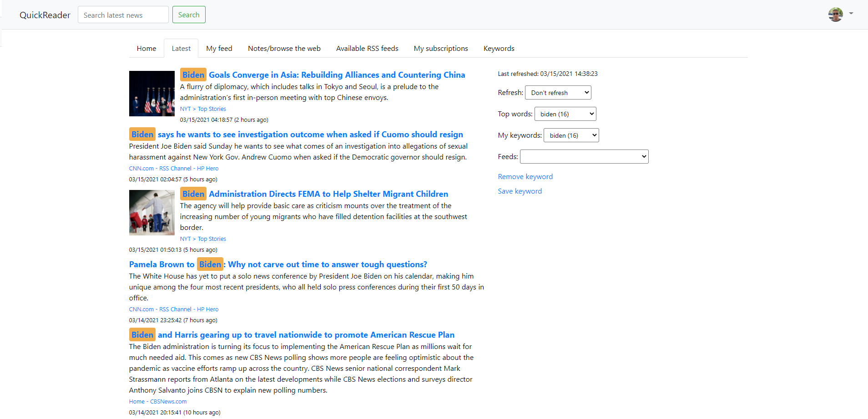
Task: Open article about Biden goals in Asia
Action: 323,75
